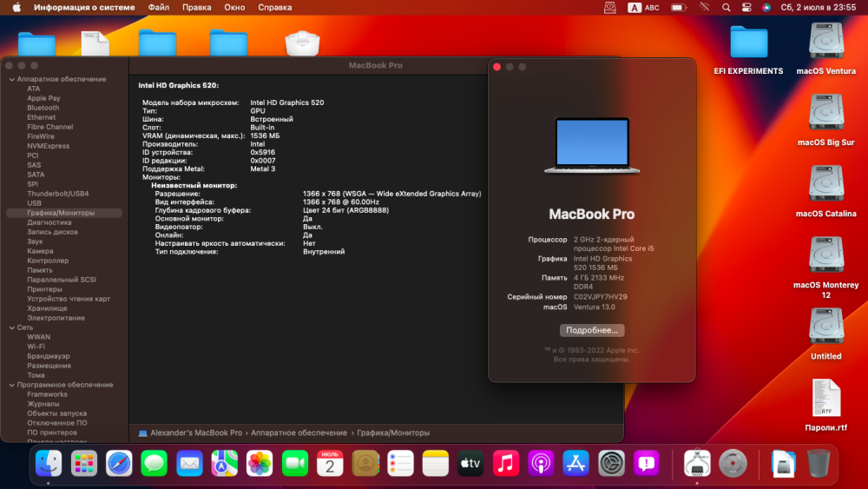Open the Apple menu
Viewport: 868px width, 489px height.
[16, 8]
